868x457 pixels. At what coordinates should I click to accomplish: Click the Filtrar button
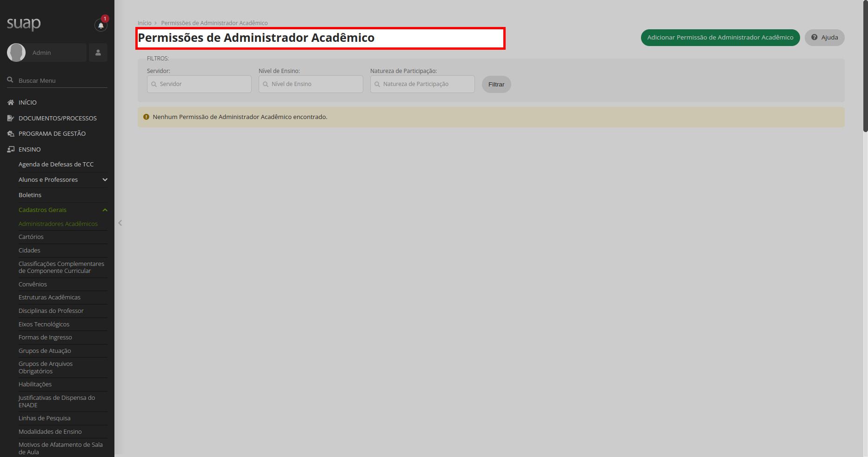[x=496, y=84]
